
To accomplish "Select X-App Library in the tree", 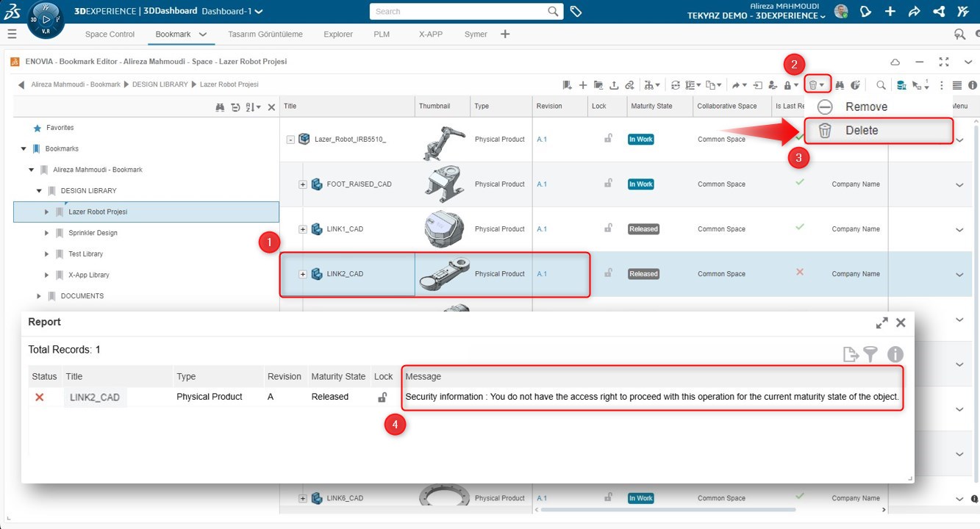I will coord(89,275).
